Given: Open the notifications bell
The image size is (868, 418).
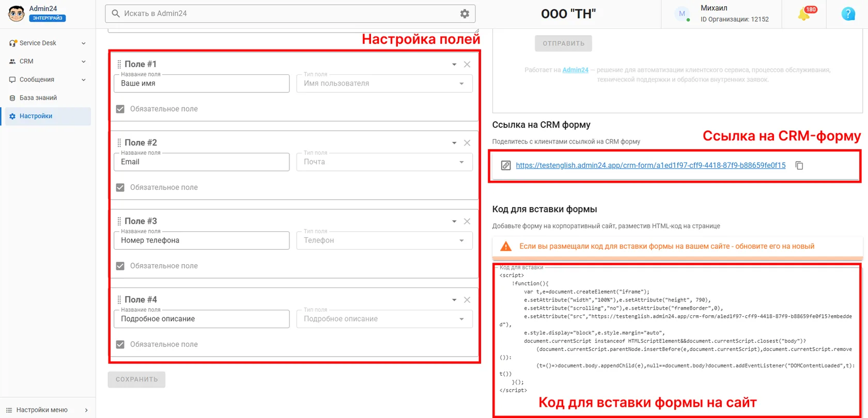Looking at the screenshot, I should click(804, 14).
